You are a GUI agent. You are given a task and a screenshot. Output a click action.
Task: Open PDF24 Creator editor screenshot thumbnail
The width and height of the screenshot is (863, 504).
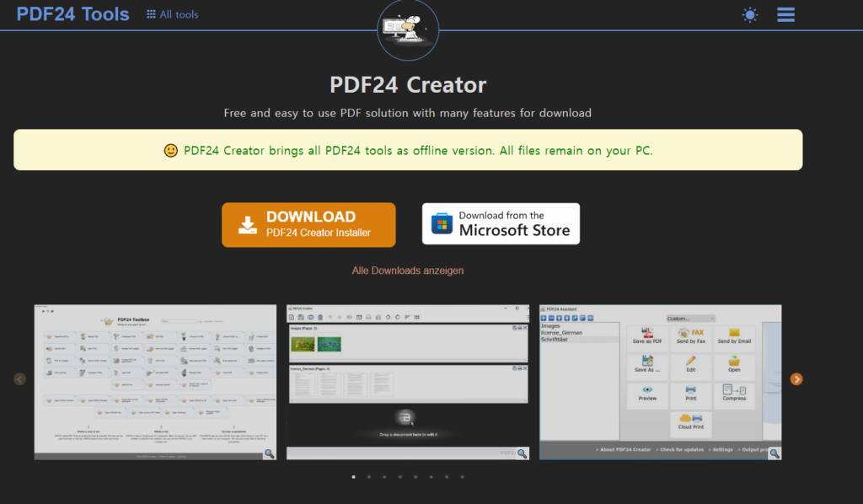408,382
